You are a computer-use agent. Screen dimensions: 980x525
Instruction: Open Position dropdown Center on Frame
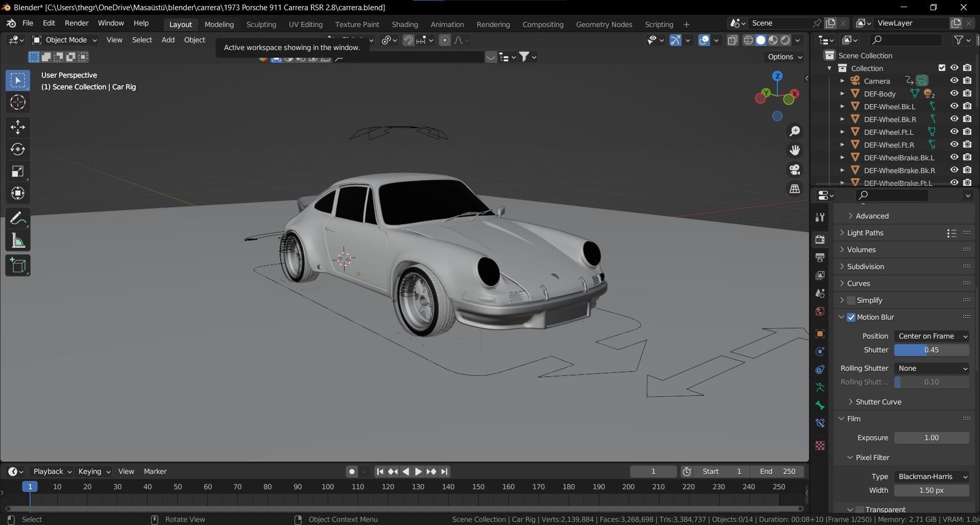(x=932, y=336)
